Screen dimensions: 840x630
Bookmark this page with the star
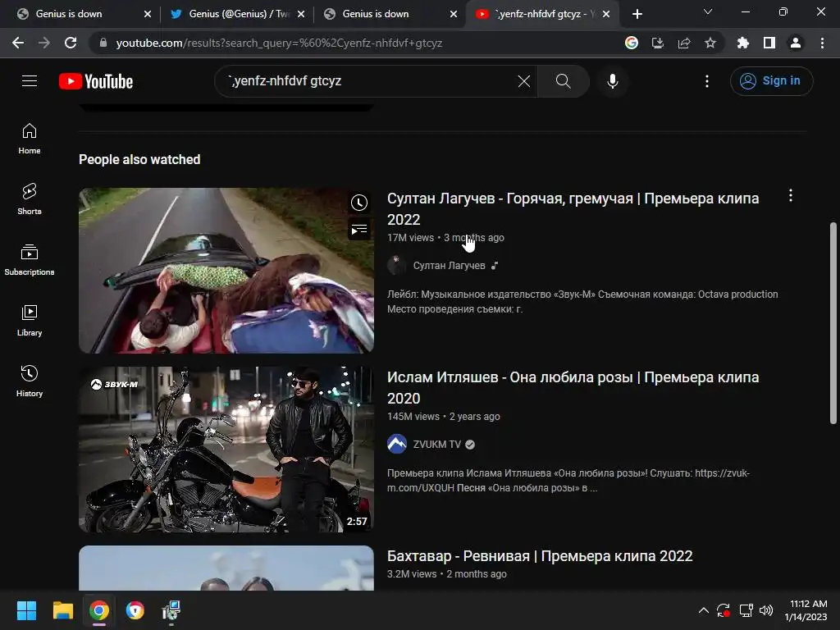[x=710, y=43]
